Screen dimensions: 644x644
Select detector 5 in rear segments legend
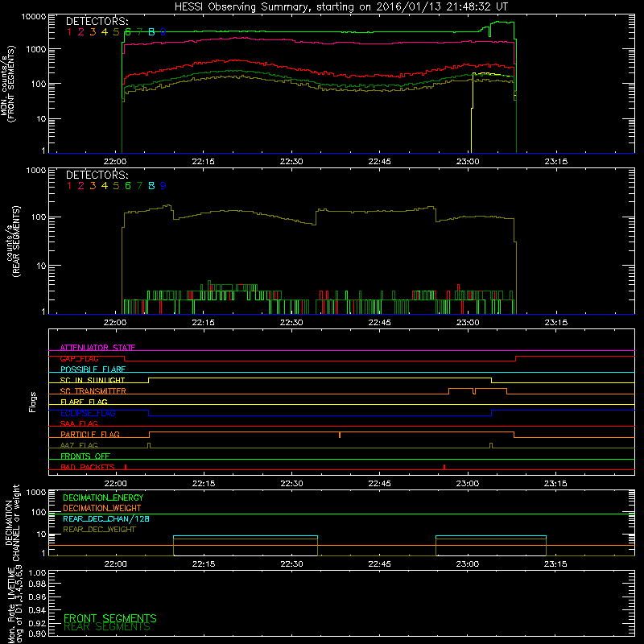pyautogui.click(x=116, y=186)
